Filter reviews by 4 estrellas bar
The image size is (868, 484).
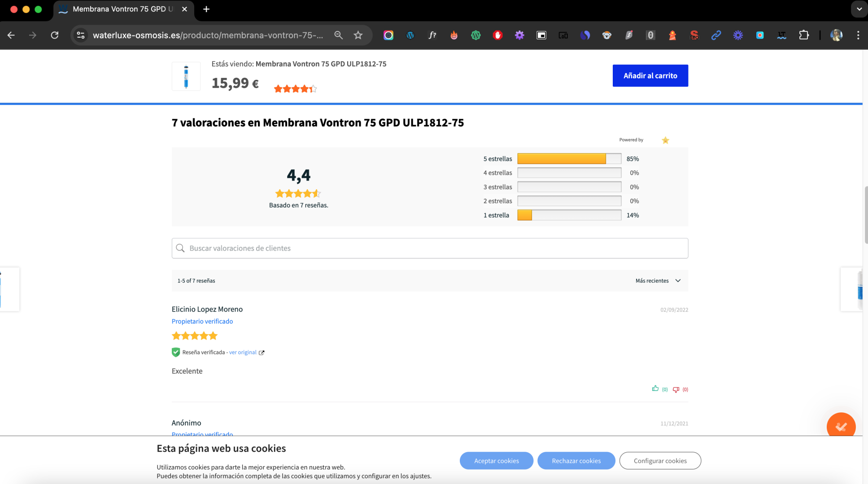tap(569, 173)
